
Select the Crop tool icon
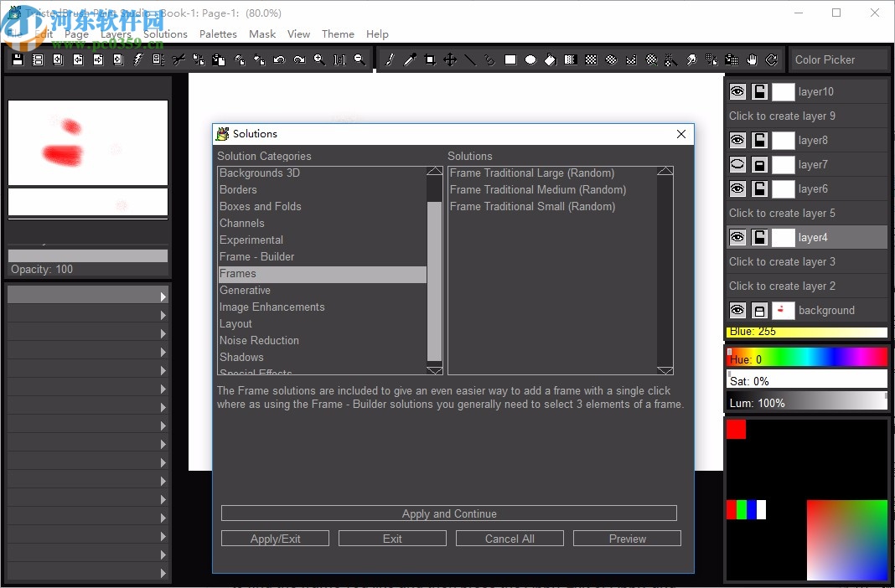(x=430, y=59)
